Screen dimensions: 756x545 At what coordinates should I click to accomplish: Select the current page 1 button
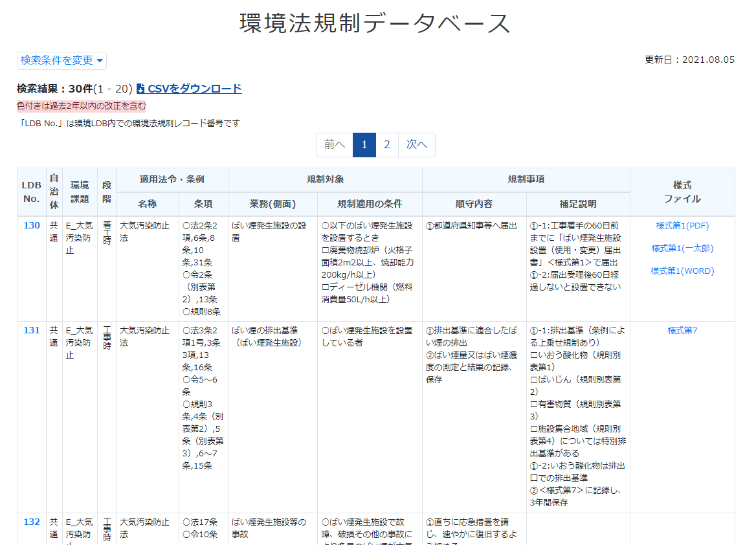(x=364, y=144)
